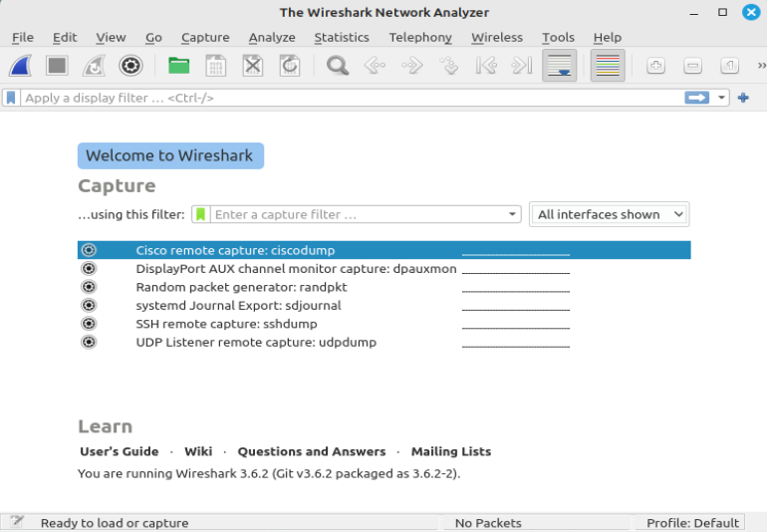Expand the All interfaces shown dropdown
This screenshot has height=532, width=767.
click(609, 214)
